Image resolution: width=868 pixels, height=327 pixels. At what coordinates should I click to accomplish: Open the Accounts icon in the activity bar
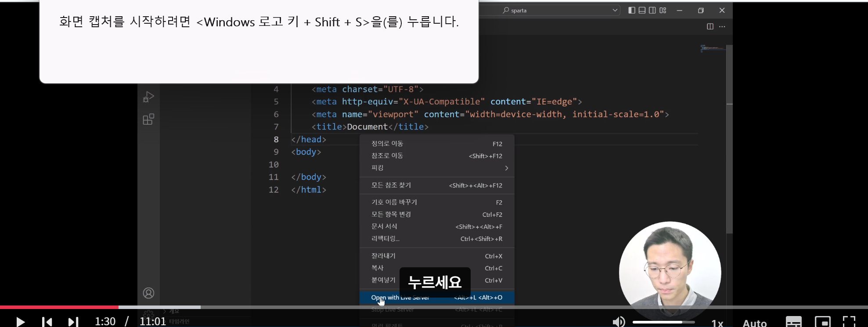click(x=149, y=293)
